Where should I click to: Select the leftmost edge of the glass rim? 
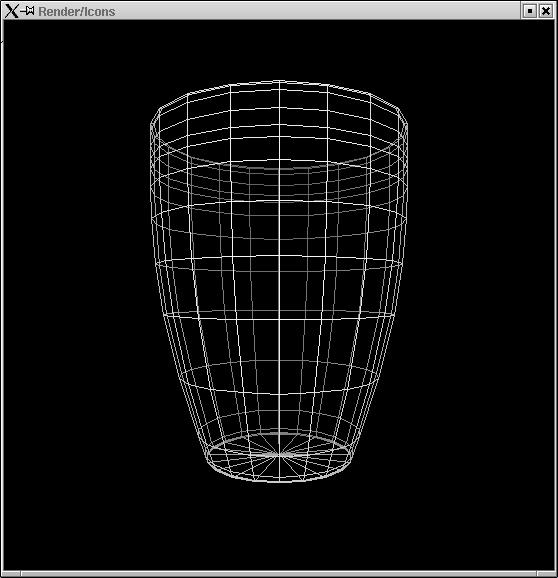[151, 125]
